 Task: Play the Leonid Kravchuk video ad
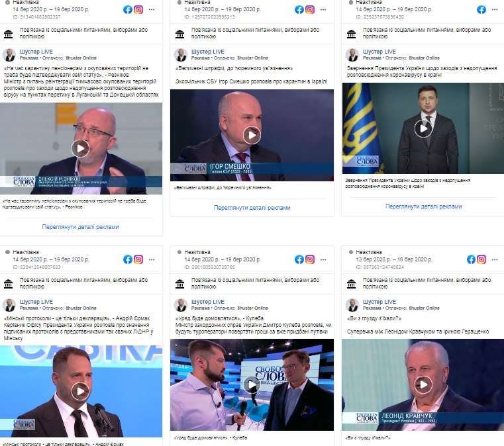423,384
